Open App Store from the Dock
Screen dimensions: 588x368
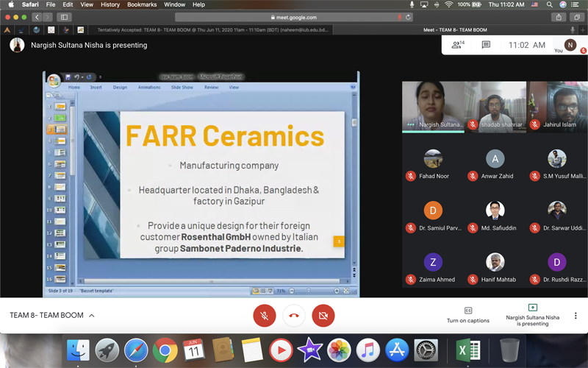(397, 350)
